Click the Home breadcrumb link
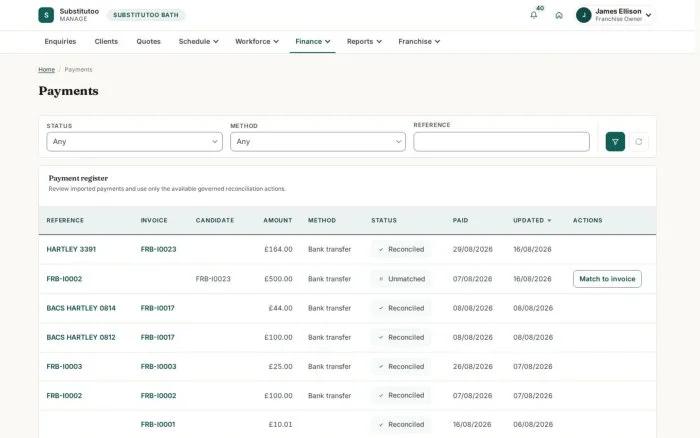Image resolution: width=700 pixels, height=438 pixels. click(46, 70)
